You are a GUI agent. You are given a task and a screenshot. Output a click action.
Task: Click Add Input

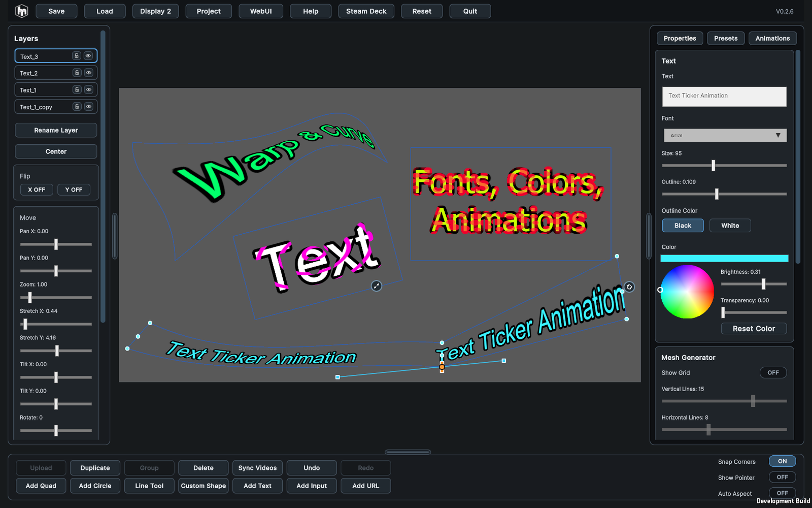click(312, 486)
